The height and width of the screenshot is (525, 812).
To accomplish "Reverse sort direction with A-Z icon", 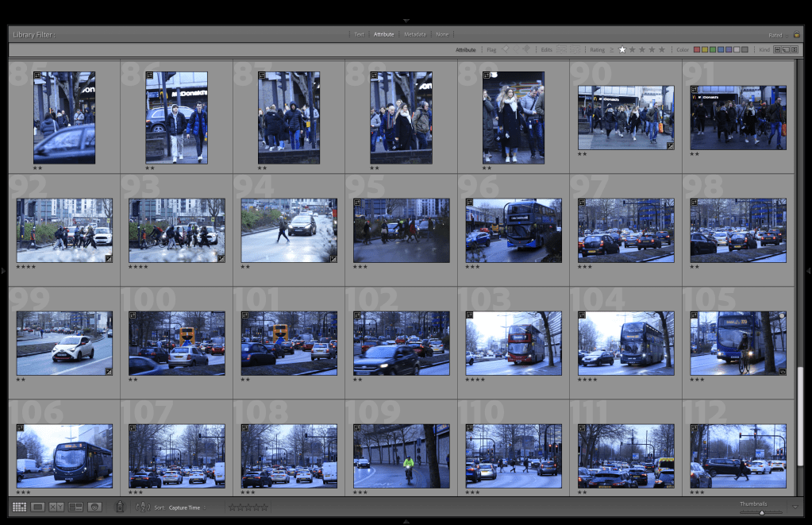I will coord(143,507).
